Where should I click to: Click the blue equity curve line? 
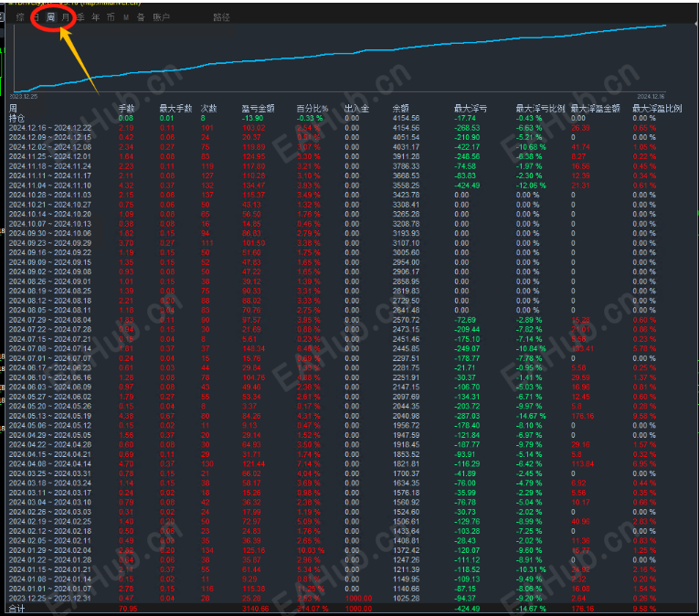[x=339, y=54]
